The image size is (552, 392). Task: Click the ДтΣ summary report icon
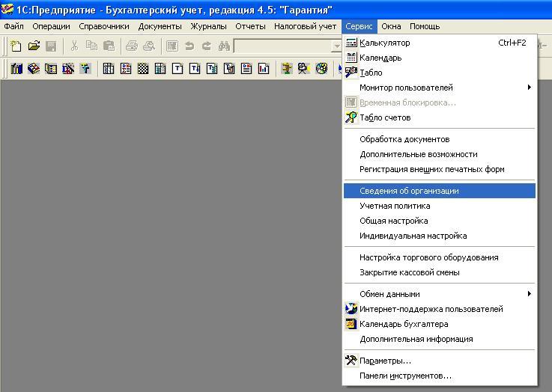126,68
